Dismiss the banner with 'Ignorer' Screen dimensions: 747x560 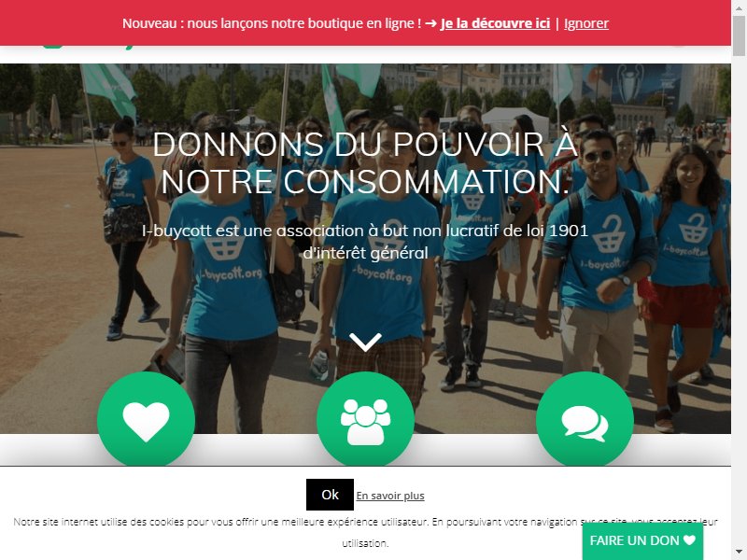coord(586,23)
